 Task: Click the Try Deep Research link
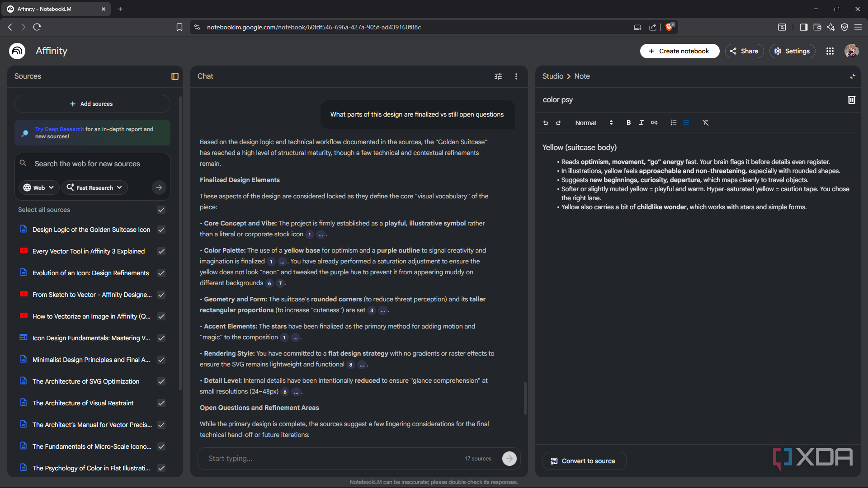59,129
